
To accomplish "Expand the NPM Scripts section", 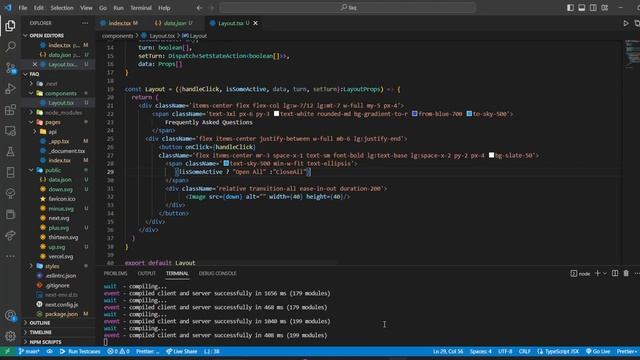I will [45, 342].
